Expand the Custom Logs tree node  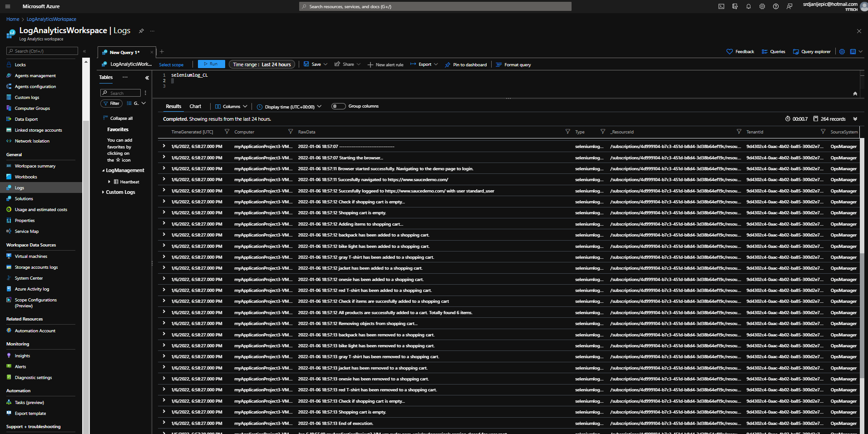tap(103, 192)
